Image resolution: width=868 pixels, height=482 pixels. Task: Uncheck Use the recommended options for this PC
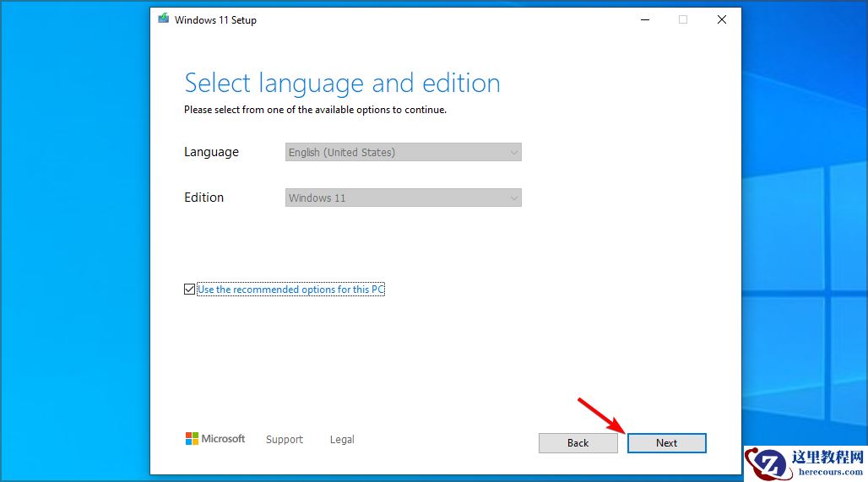189,290
